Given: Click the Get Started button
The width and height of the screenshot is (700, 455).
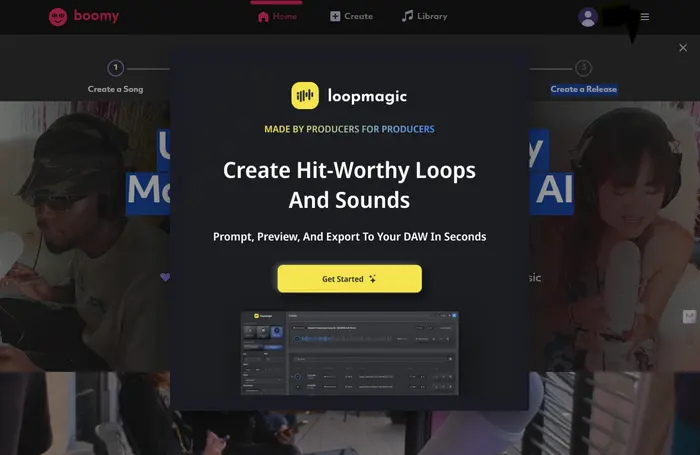Looking at the screenshot, I should [350, 279].
